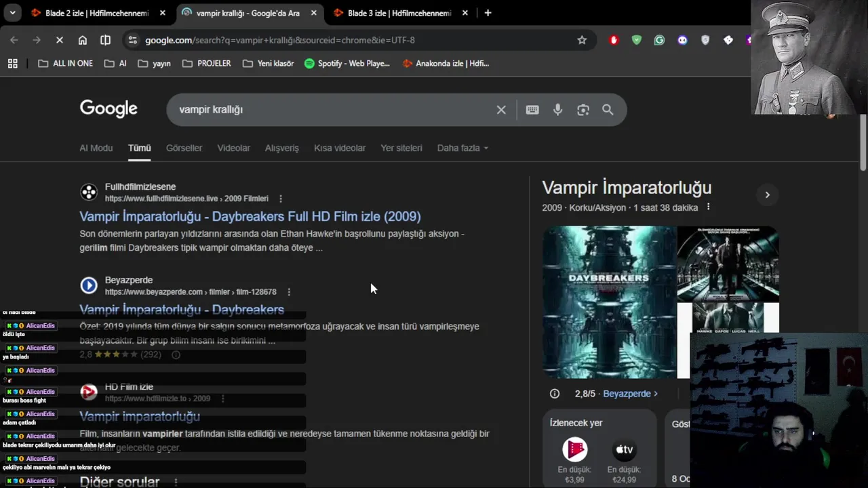Start voice search with microphone
868x488 pixels.
click(557, 110)
